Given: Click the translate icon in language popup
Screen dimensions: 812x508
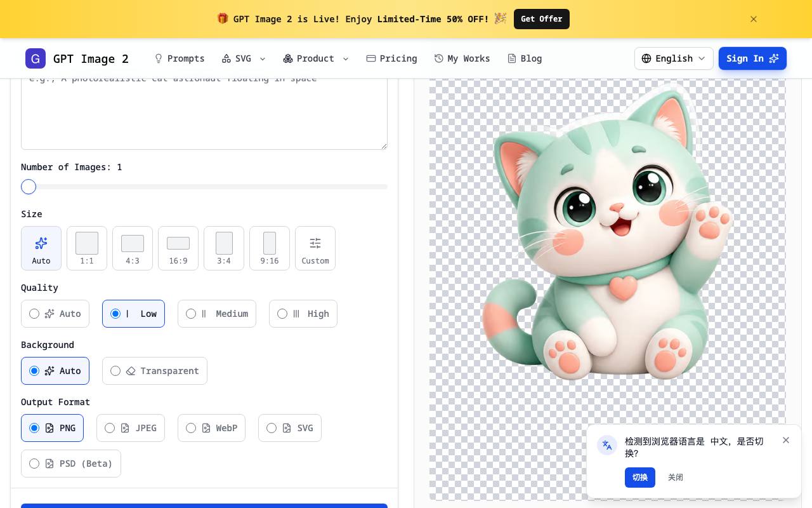Looking at the screenshot, I should pyautogui.click(x=607, y=445).
